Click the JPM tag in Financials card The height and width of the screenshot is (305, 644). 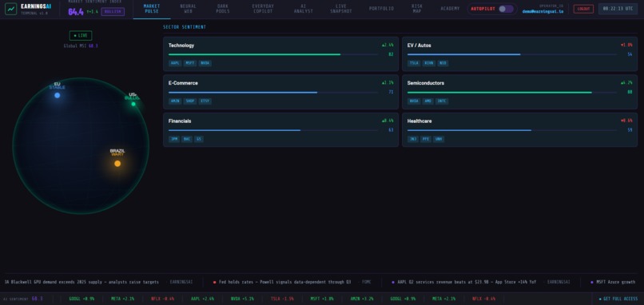174,139
